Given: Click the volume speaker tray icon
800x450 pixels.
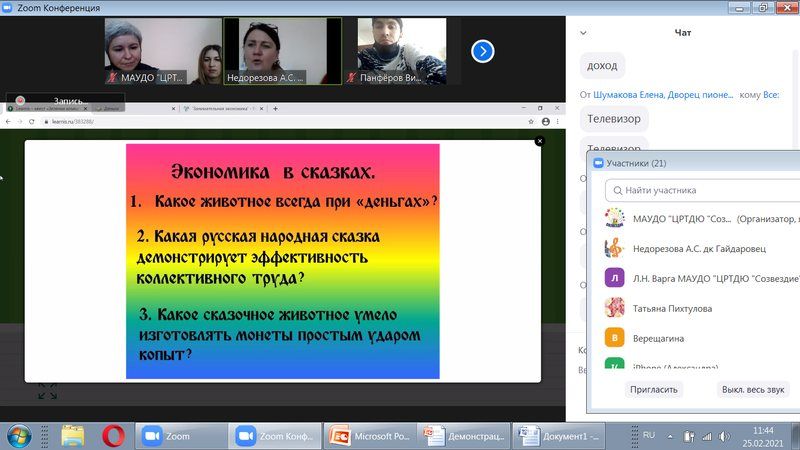Looking at the screenshot, I should [724, 437].
